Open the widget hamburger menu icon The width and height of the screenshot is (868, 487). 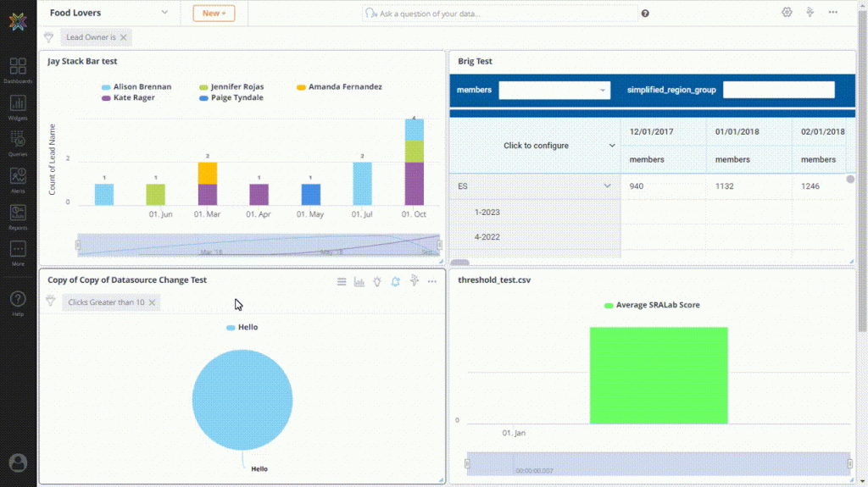coord(342,282)
